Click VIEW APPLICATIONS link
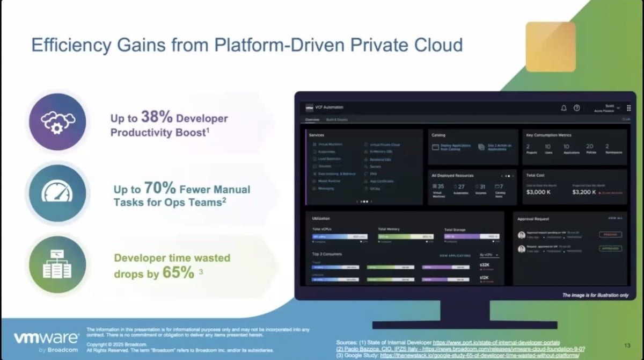This screenshot has height=360, width=644. pos(454,255)
